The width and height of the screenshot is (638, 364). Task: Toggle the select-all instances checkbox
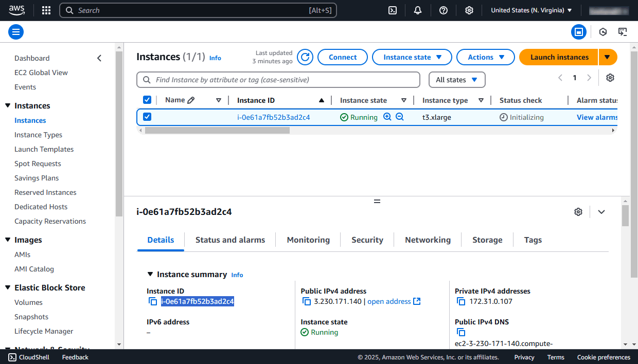[147, 100]
